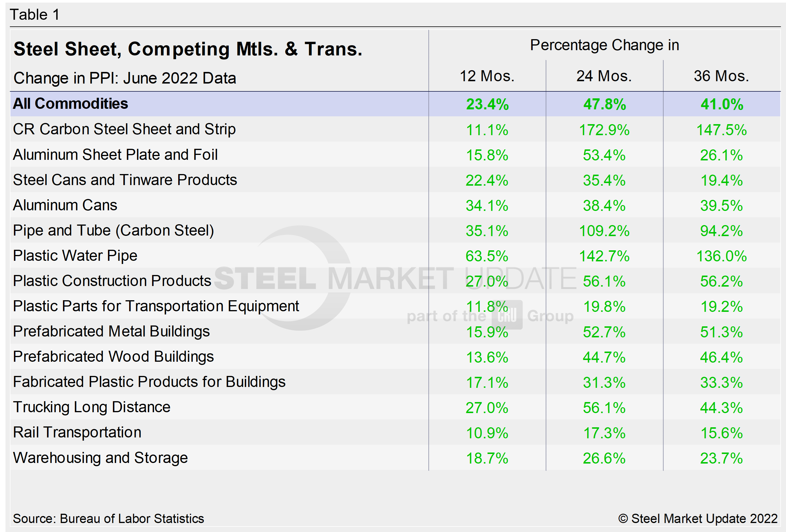This screenshot has height=532, width=786.
Task: Select the "Rail Transportation" row label
Action: point(77,432)
